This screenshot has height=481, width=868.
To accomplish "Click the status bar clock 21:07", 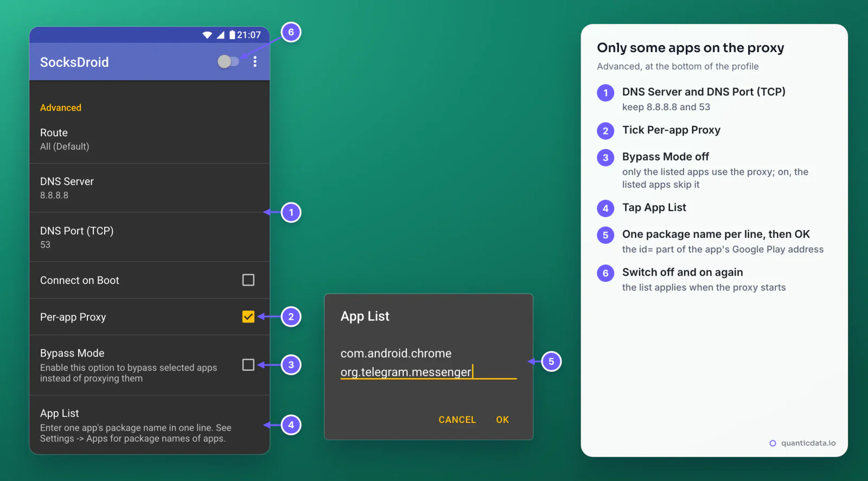I will [249, 35].
